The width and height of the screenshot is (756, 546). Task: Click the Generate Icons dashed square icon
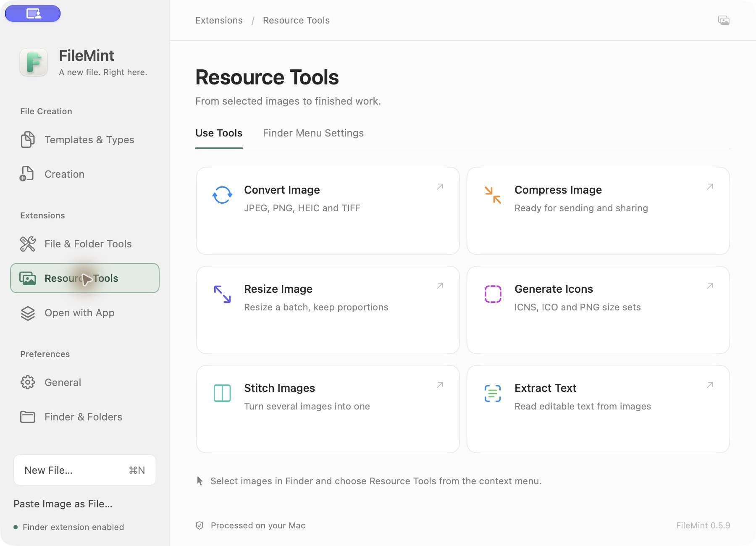coord(493,294)
